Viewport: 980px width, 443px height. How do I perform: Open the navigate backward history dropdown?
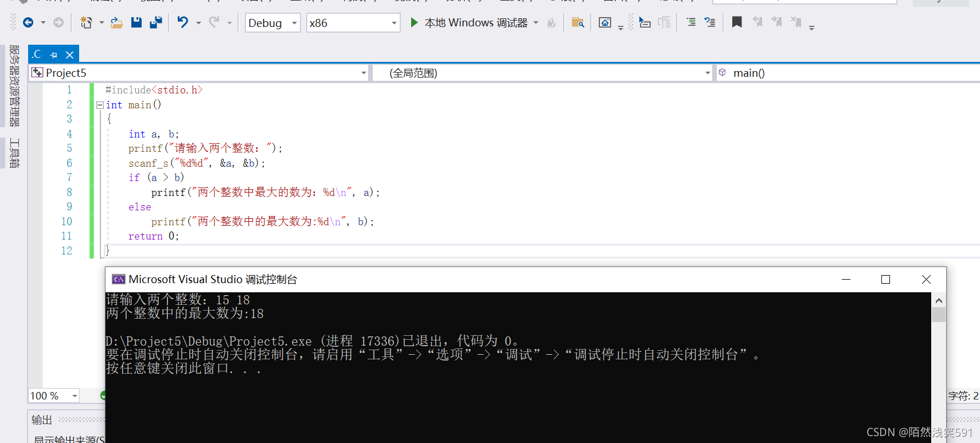[43, 23]
